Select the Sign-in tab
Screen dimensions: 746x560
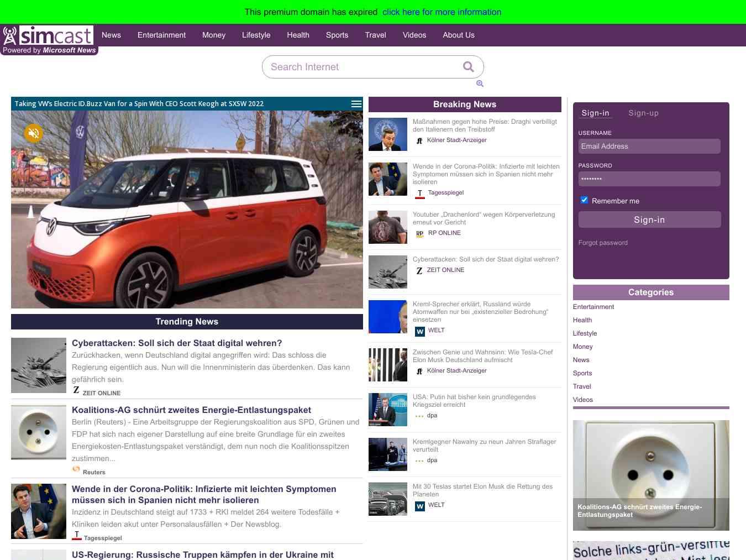point(595,113)
